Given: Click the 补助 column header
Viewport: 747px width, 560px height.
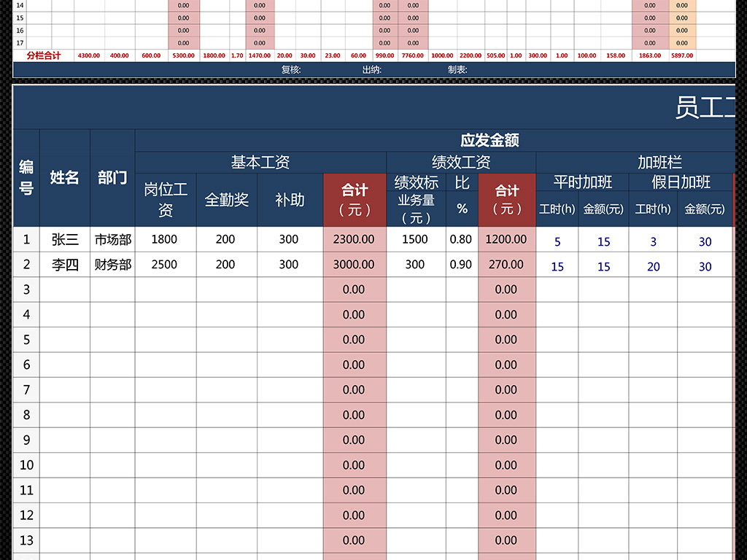Looking at the screenshot, I should tap(287, 199).
